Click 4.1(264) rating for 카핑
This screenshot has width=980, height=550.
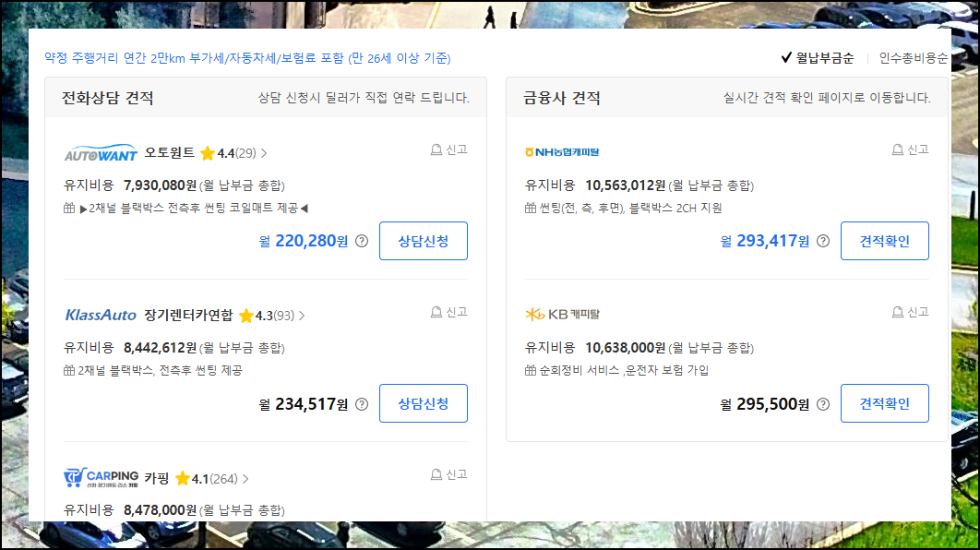point(214,479)
